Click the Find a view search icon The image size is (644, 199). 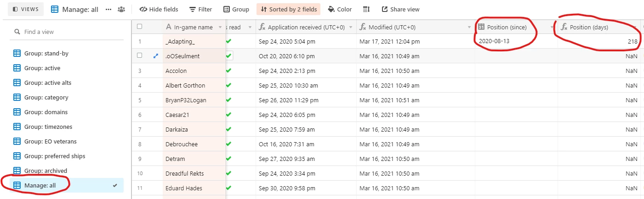pyautogui.click(x=17, y=32)
